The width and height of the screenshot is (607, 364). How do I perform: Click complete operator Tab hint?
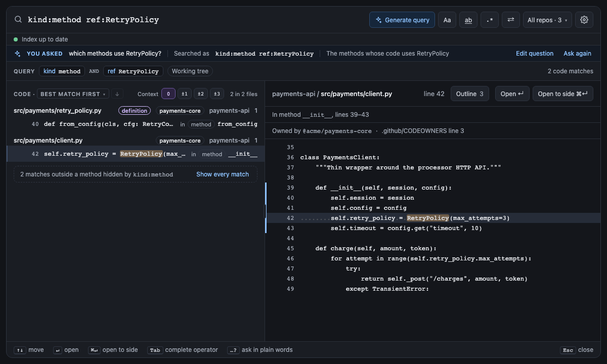[x=183, y=350]
